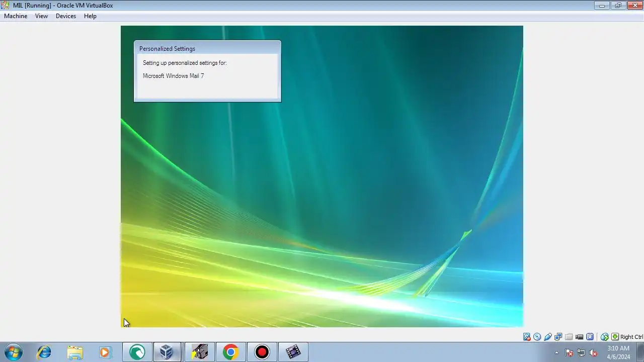The image size is (644, 362).
Task: Switch to VirtualBox in the taskbar
Action: [x=167, y=352]
